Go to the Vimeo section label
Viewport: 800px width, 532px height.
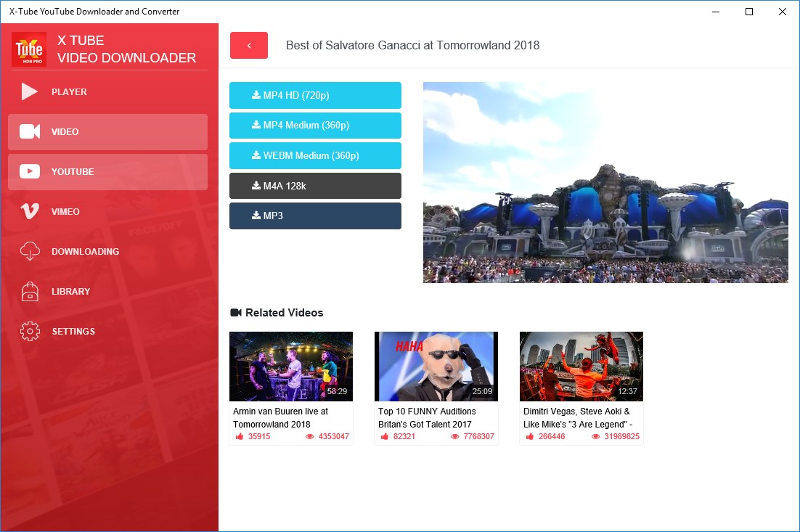(x=65, y=212)
